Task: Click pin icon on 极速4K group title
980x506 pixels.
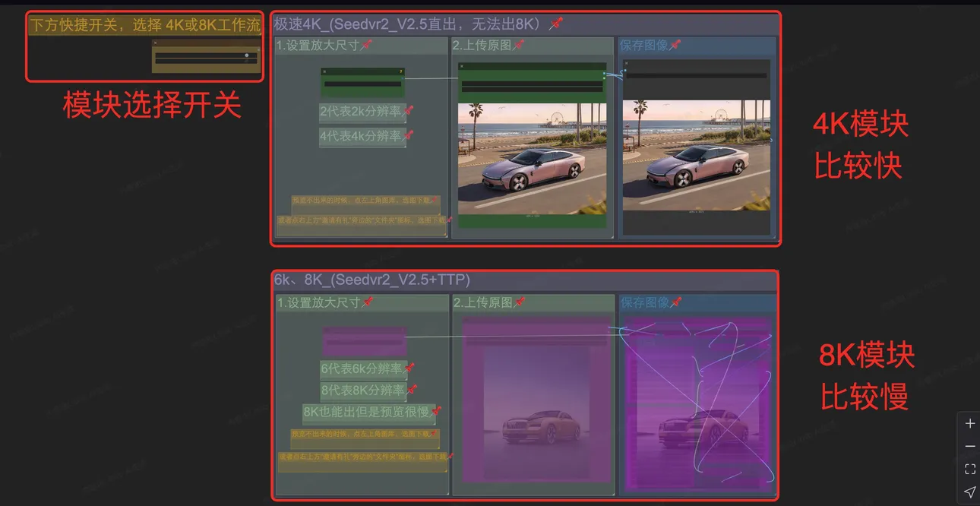Action: 556,24
